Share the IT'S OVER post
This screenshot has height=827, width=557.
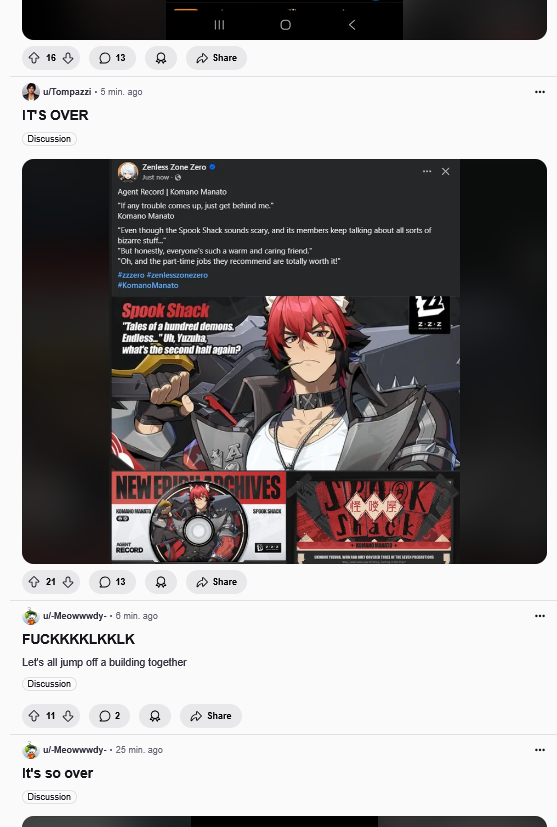pos(216,582)
